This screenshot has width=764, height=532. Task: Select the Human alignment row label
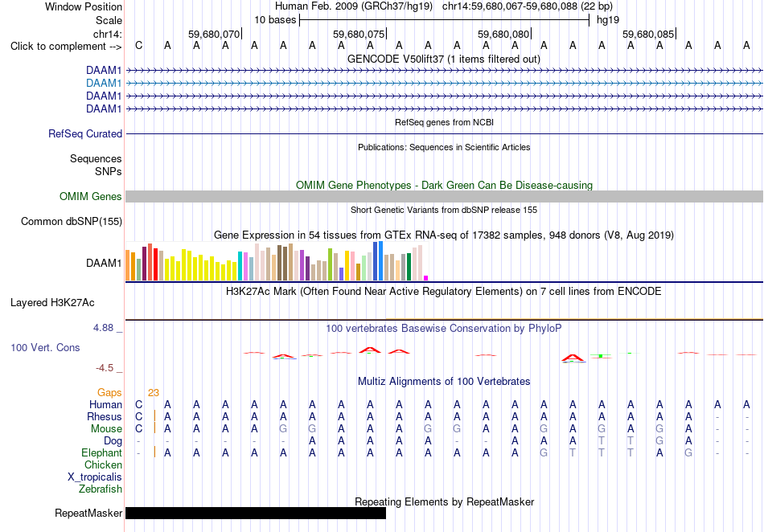click(x=105, y=404)
